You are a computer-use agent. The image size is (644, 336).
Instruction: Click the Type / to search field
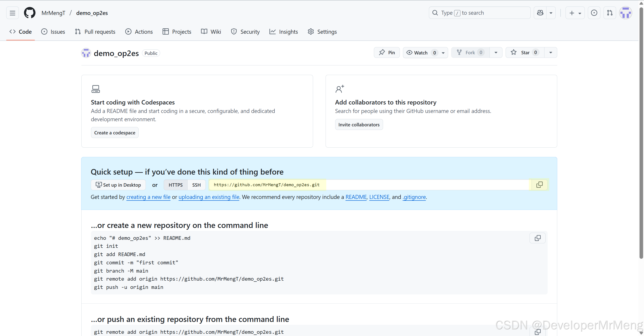[479, 13]
